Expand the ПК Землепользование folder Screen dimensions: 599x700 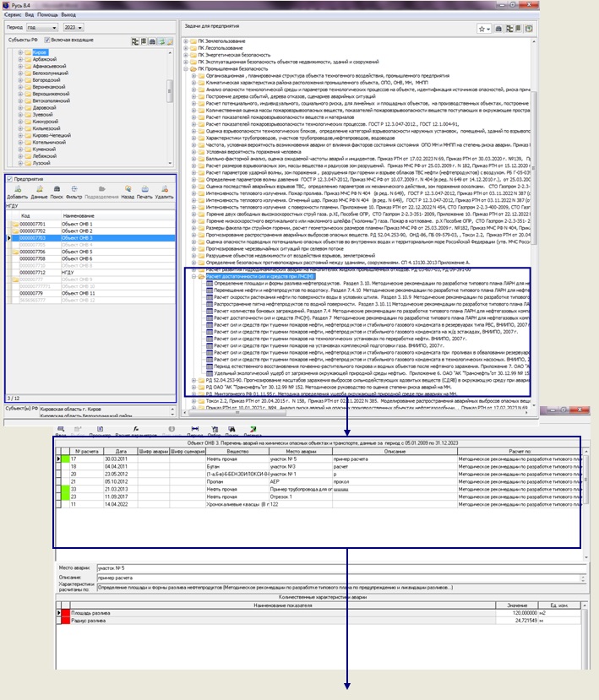click(187, 40)
